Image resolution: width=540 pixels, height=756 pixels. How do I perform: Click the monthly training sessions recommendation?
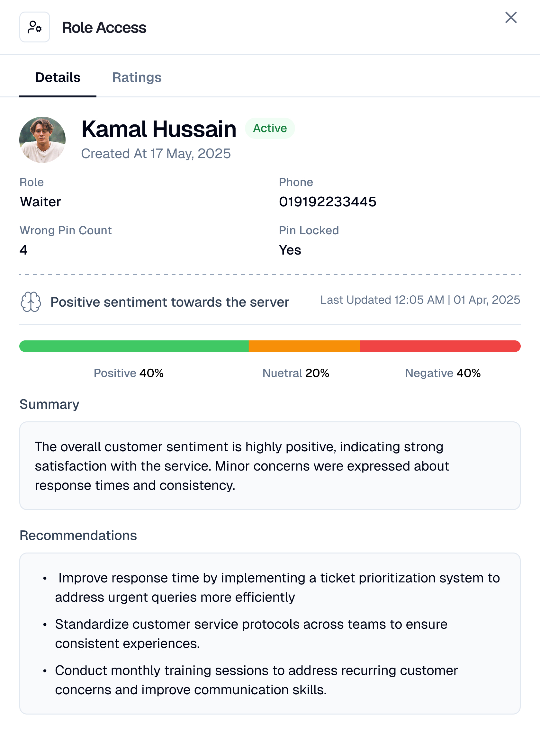pos(256,680)
